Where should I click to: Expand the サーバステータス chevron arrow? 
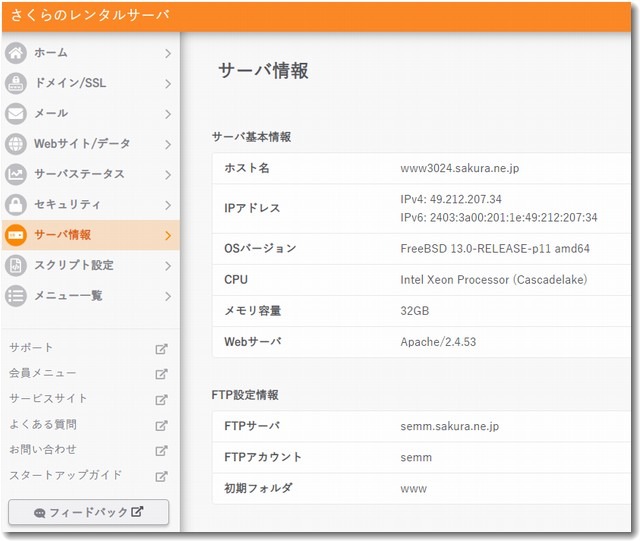[x=168, y=175]
